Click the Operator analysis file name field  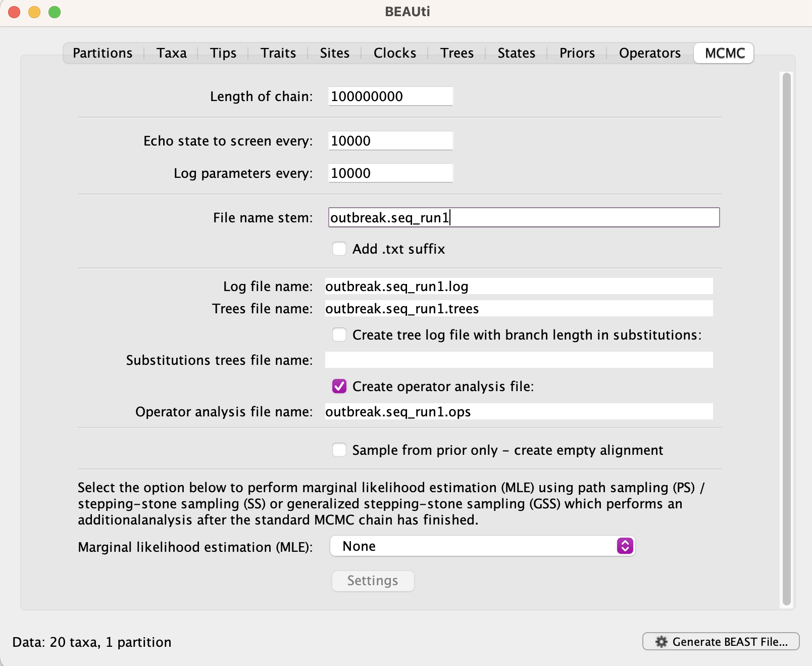pos(519,411)
